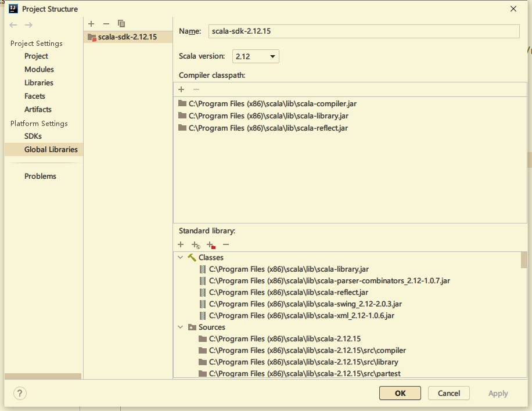
Task: Remove the selected global library
Action: coord(106,24)
